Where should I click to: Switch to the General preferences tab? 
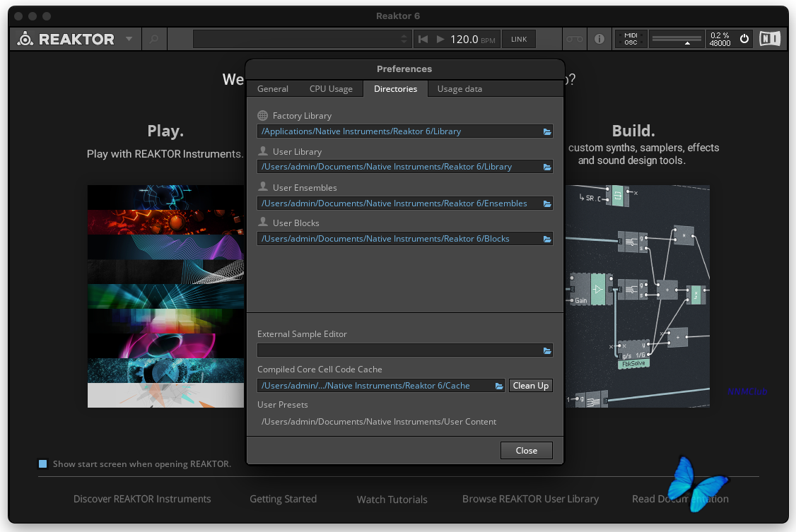[x=273, y=89]
